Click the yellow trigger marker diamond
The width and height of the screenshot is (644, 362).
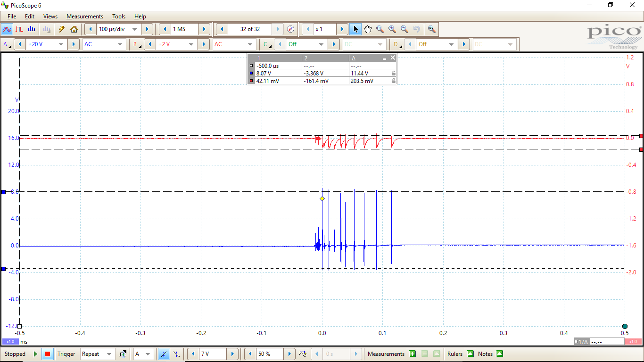pos(322,199)
